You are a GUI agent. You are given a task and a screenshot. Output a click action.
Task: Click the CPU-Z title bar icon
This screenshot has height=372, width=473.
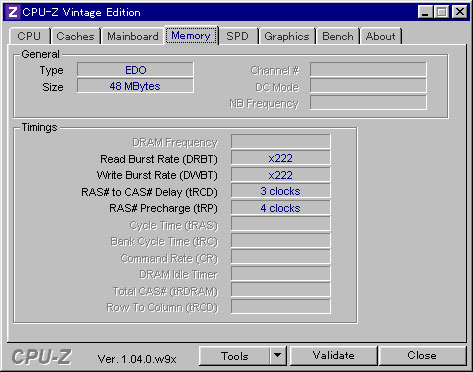click(13, 12)
